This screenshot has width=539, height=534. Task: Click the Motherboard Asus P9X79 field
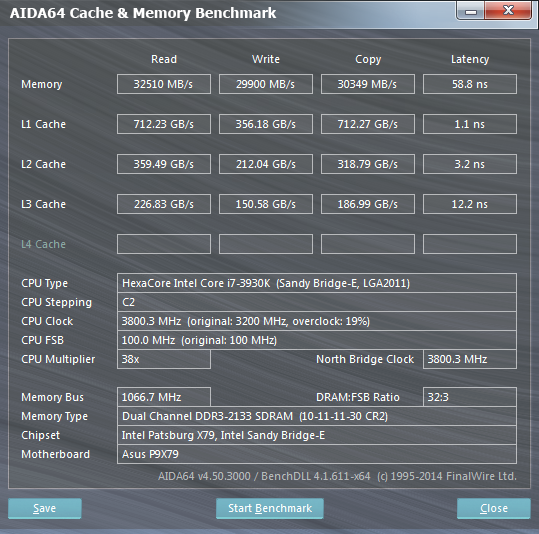(317, 454)
